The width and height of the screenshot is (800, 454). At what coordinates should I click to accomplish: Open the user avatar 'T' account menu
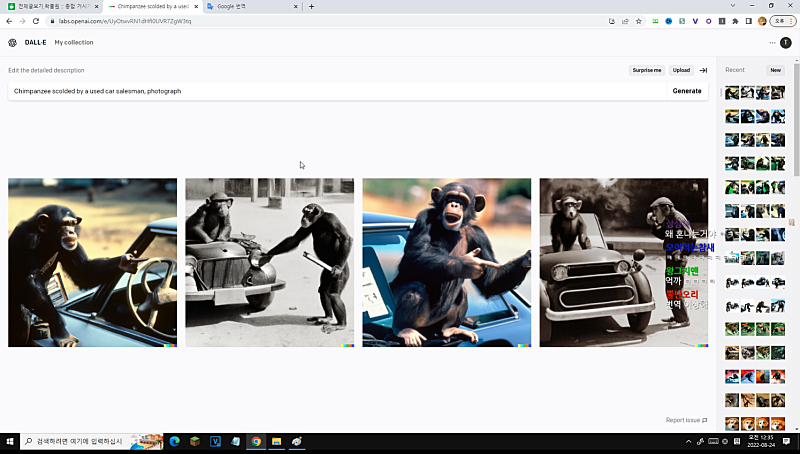coord(786,43)
